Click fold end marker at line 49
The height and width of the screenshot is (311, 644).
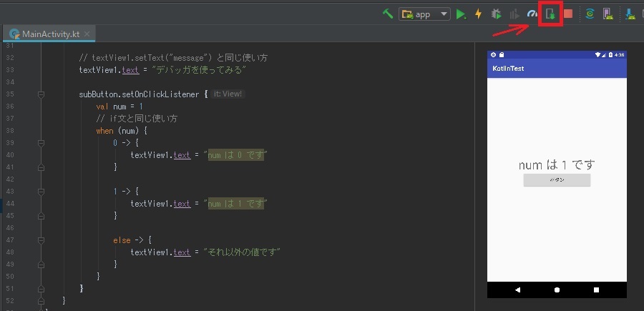[41, 265]
